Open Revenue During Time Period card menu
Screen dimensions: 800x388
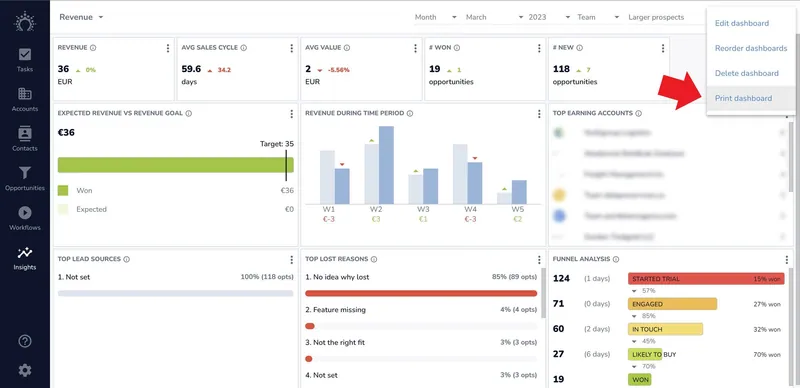[539, 113]
